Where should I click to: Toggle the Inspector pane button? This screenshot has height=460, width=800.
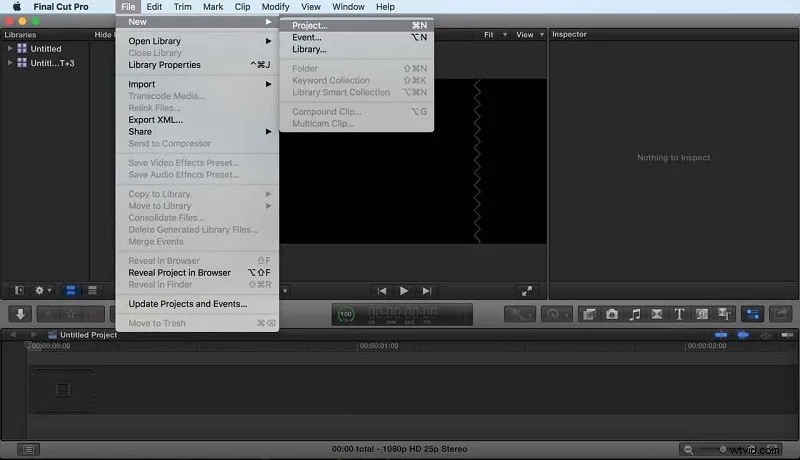coord(753,314)
